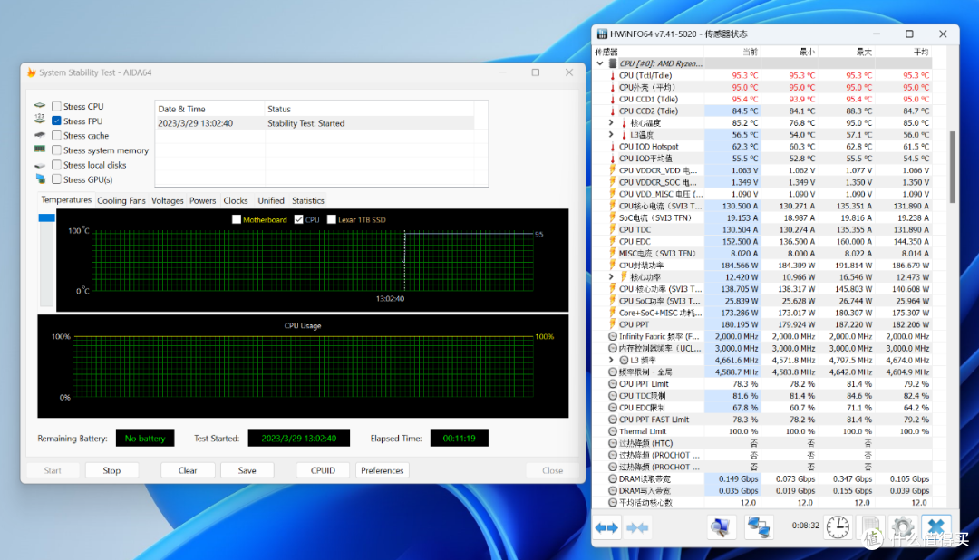Screen dimensions: 979x560
Task: Click AIDA64 flame icon in title bar
Action: [31, 72]
